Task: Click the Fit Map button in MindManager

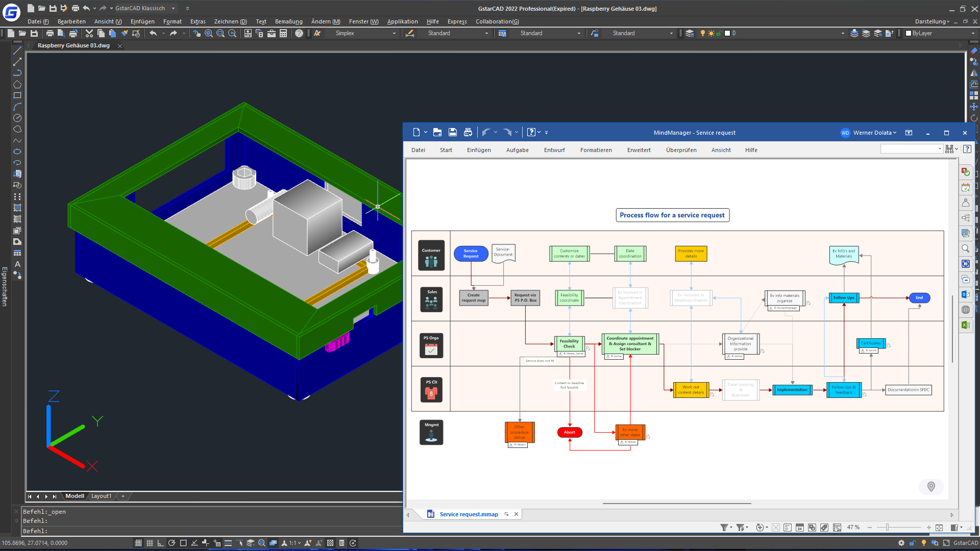Action: [x=939, y=528]
